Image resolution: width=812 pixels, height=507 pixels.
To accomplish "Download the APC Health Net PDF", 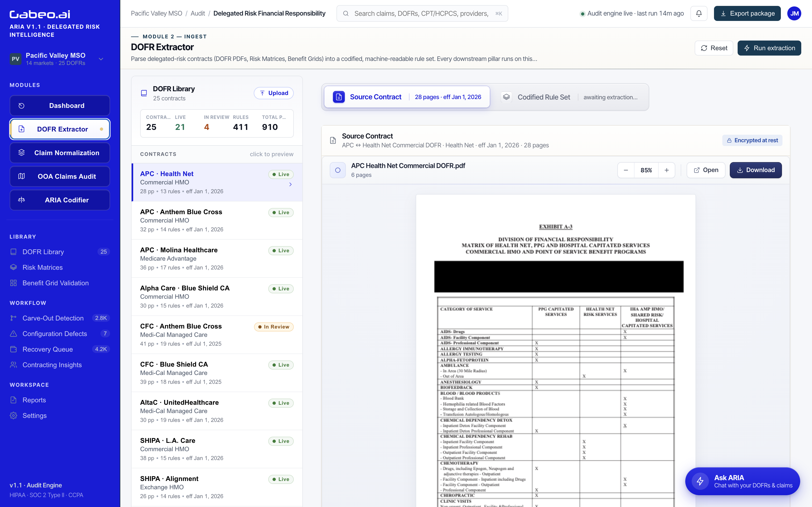I will (x=756, y=170).
